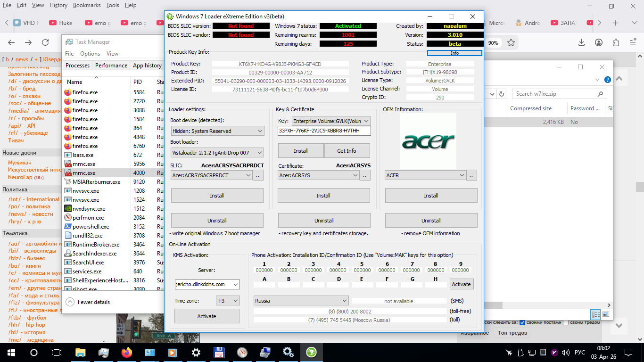Screen dimensions: 644x362
Task: Select the perfmon.exe process row
Action: (x=113, y=218)
